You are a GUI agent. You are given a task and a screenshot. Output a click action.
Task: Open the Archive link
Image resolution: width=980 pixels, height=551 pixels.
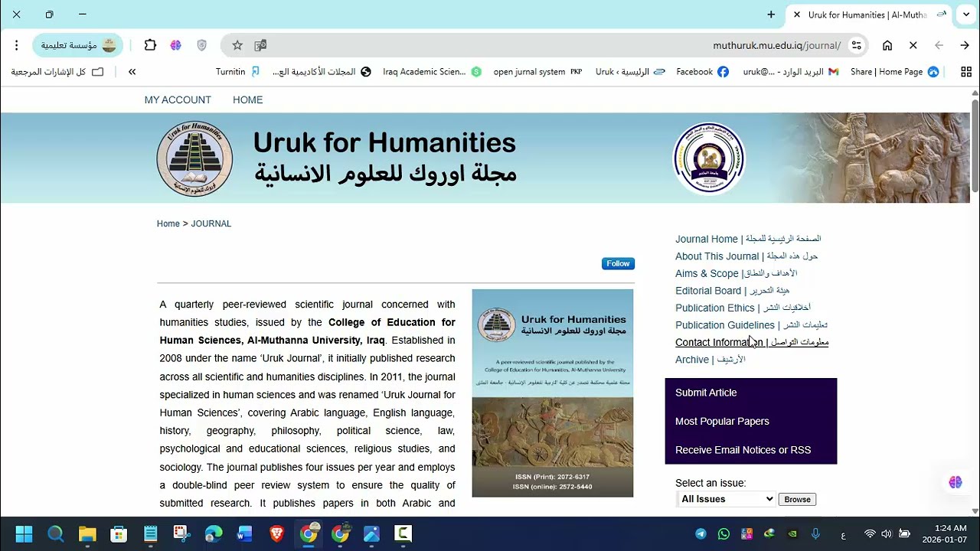710,360
